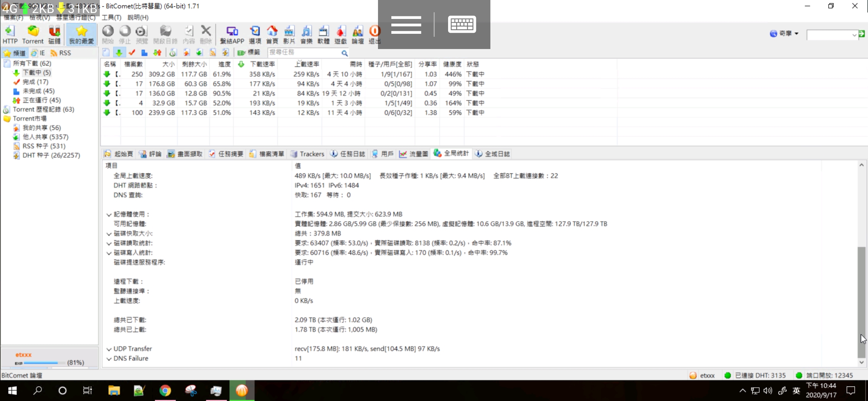Open the 影片 video section icon

[289, 35]
